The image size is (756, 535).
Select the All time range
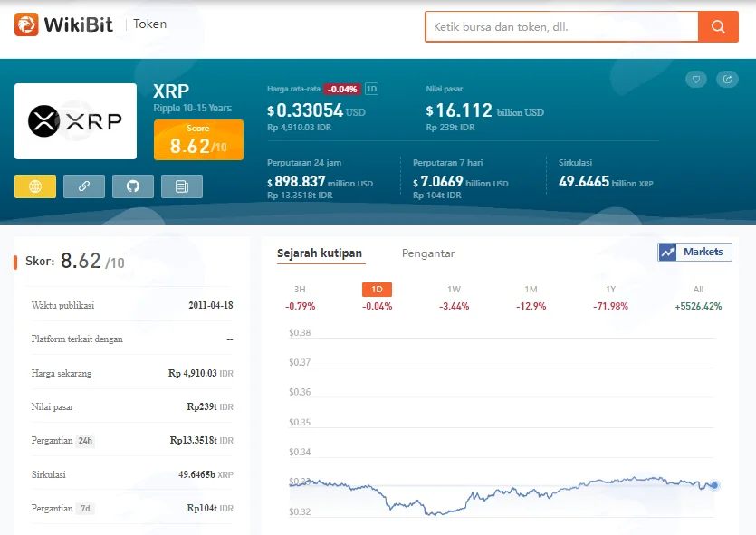[x=699, y=290]
